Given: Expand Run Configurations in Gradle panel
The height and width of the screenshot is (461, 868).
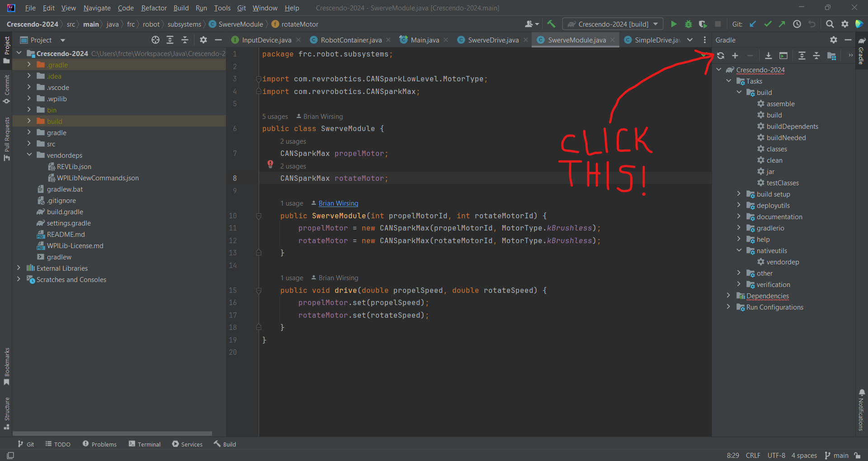Looking at the screenshot, I should click(728, 307).
